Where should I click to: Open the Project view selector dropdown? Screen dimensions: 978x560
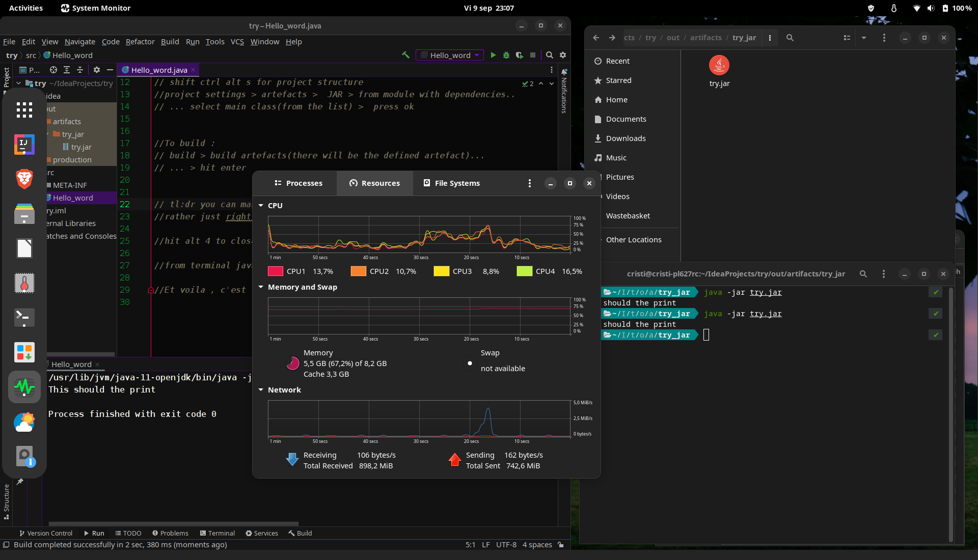click(x=30, y=70)
